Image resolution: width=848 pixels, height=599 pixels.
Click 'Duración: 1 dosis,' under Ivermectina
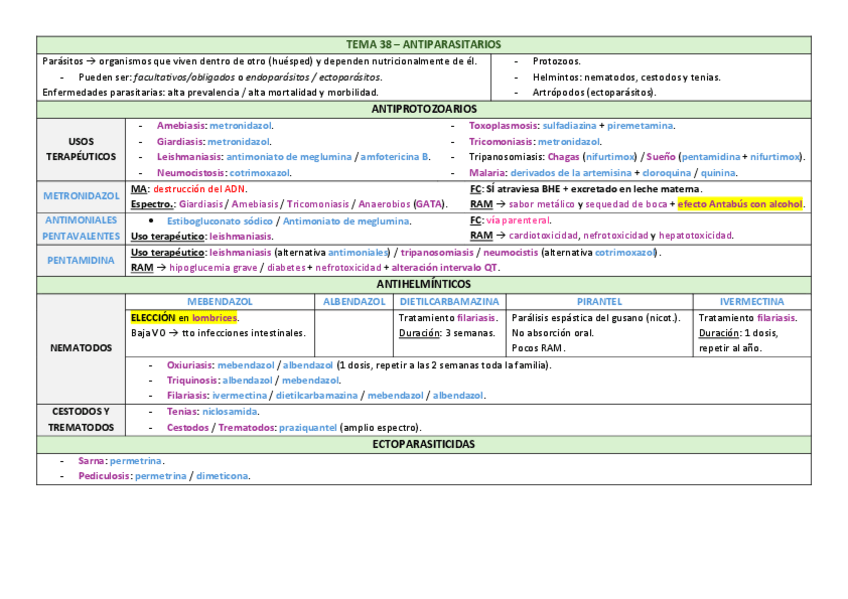[738, 333]
